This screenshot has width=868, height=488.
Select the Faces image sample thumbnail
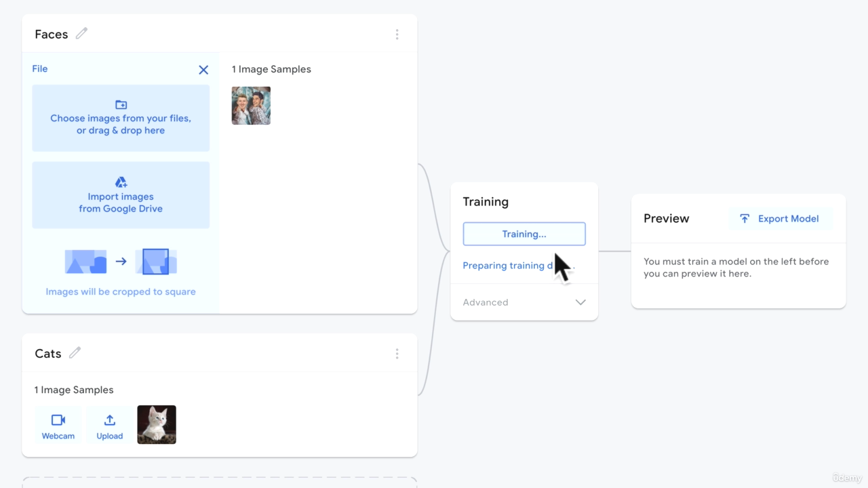pos(251,106)
